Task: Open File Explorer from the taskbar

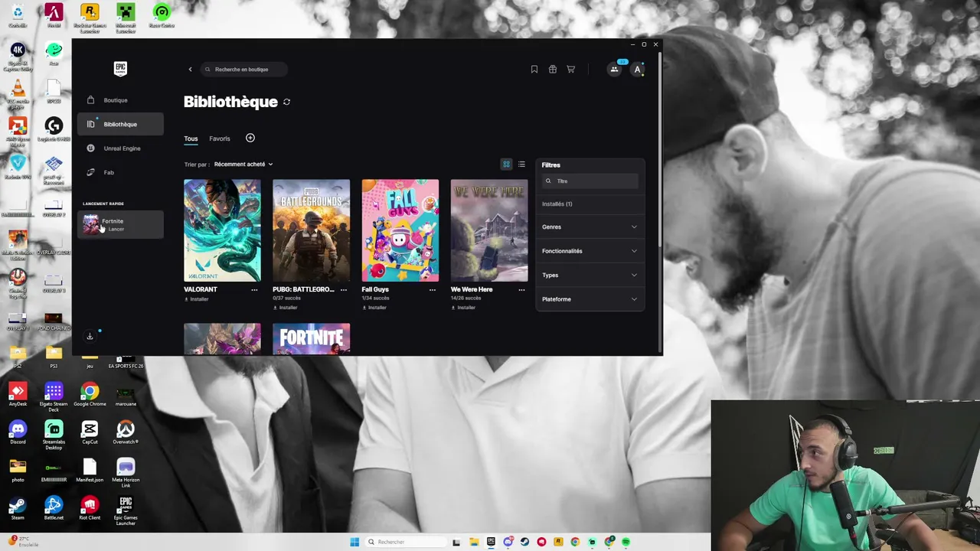Action: (474, 542)
